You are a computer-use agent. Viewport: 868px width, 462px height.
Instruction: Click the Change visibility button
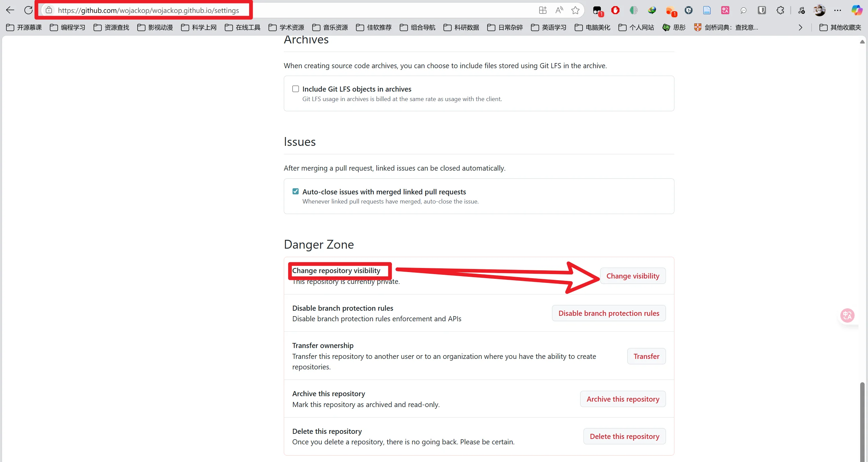coord(633,276)
